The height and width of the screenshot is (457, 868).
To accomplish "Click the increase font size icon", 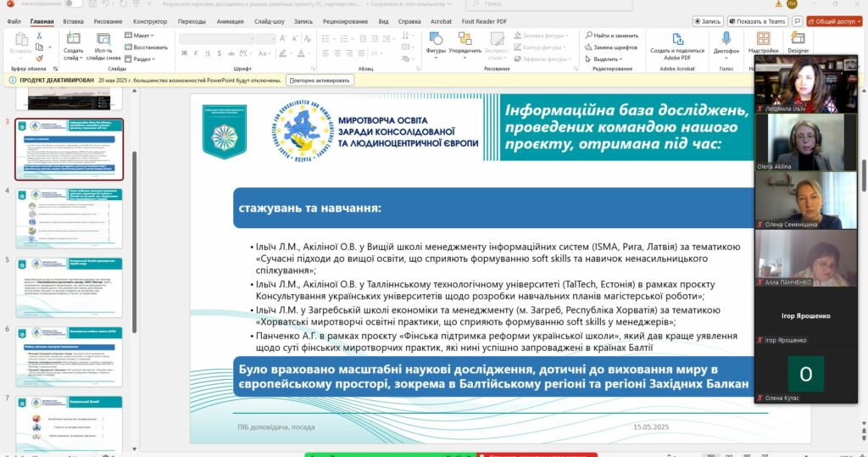I will (283, 38).
